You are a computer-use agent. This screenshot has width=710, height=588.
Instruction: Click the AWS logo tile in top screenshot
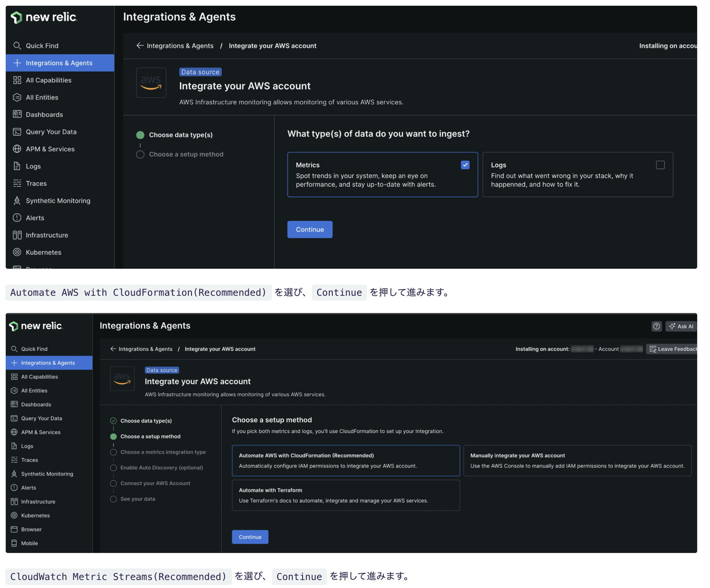tap(151, 83)
